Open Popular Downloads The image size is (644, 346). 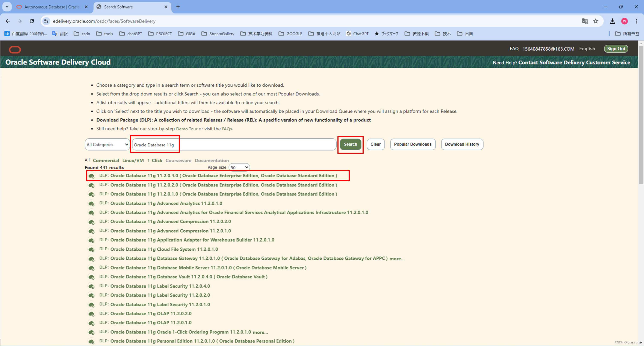[413, 144]
